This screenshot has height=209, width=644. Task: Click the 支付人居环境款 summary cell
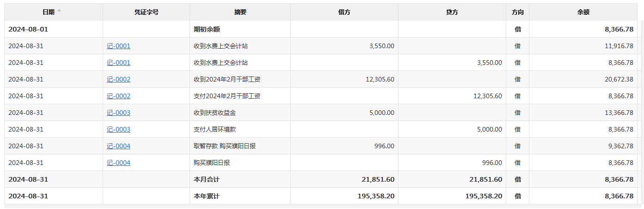click(215, 129)
